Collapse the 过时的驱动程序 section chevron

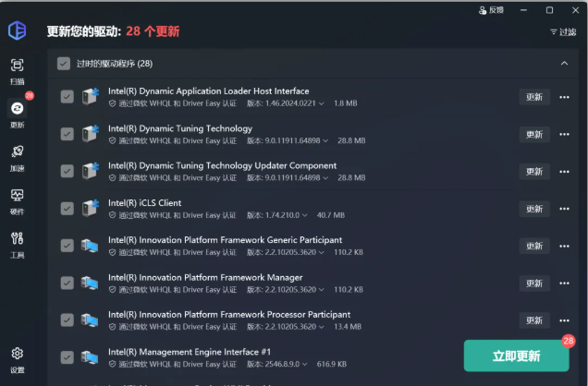pos(564,64)
